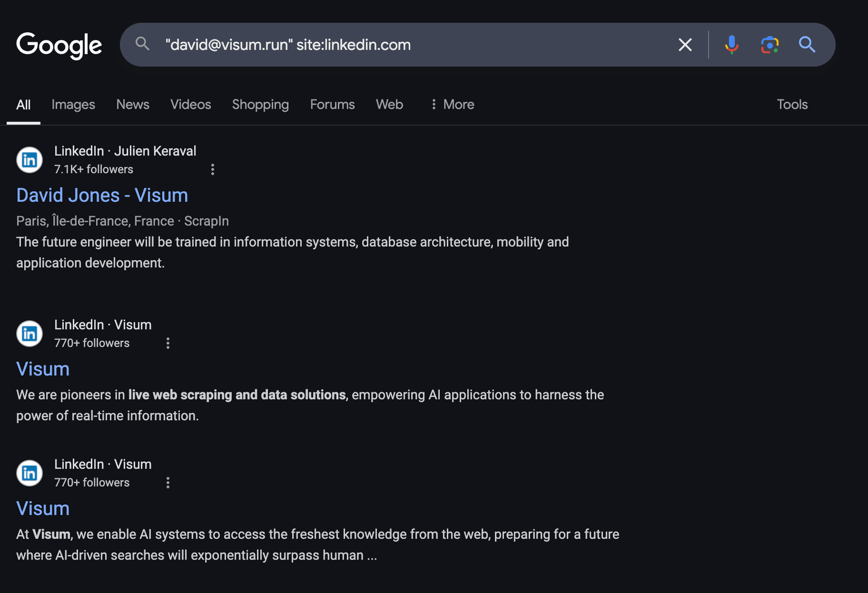Image resolution: width=868 pixels, height=593 pixels.
Task: Select the All results tab
Action: [23, 105]
